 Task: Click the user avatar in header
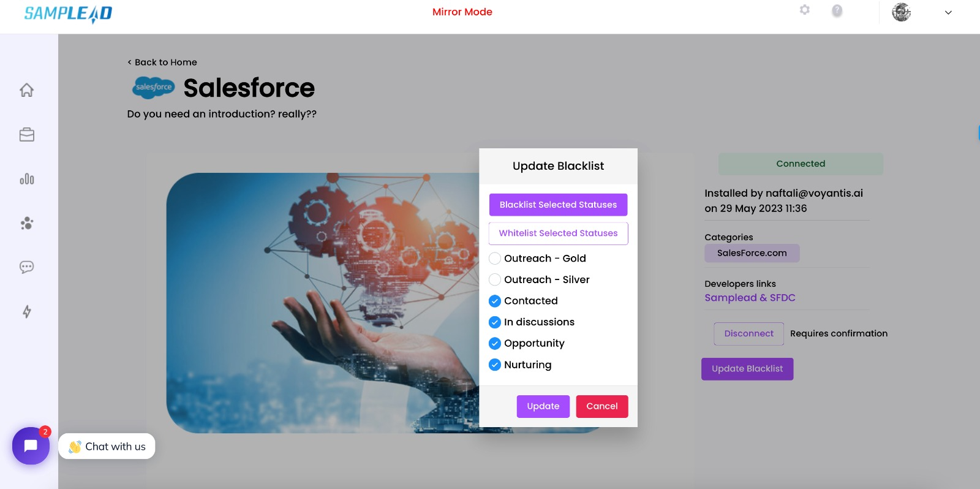pos(901,12)
